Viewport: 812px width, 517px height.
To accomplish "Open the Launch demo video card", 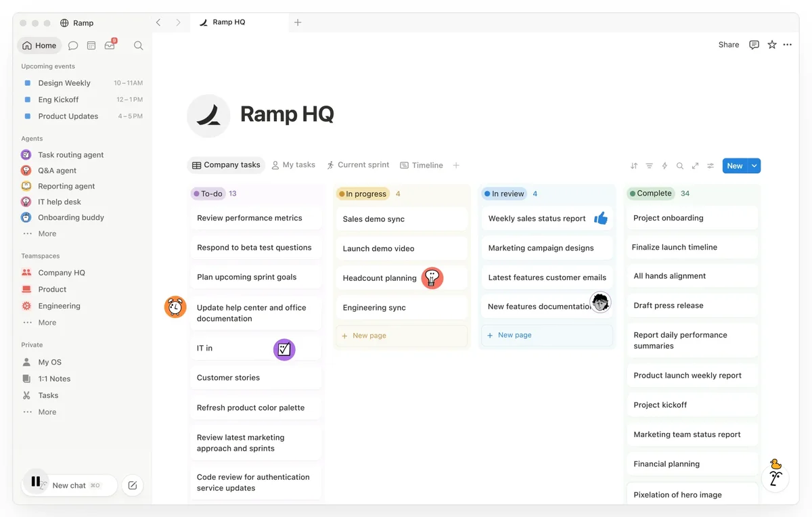I will [402, 248].
